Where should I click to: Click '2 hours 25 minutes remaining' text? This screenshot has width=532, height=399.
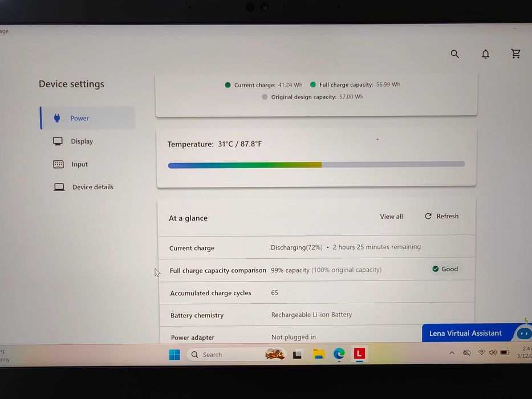coord(376,247)
